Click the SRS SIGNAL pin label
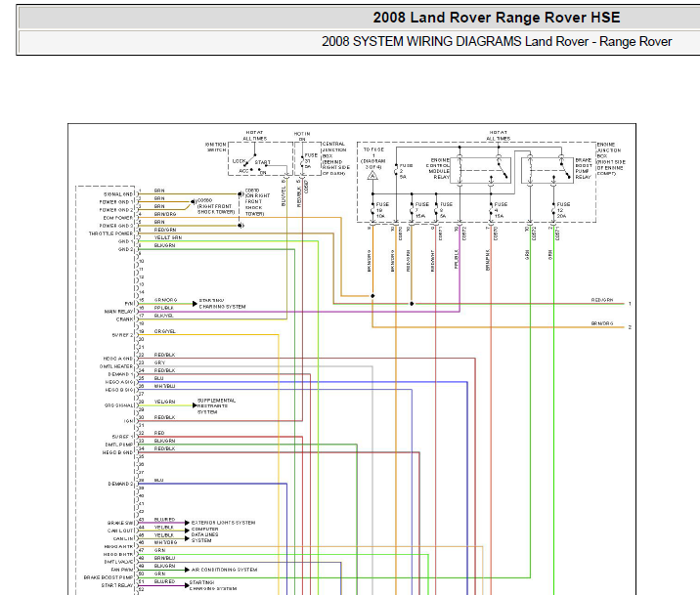The height and width of the screenshot is (595, 700). (118, 405)
